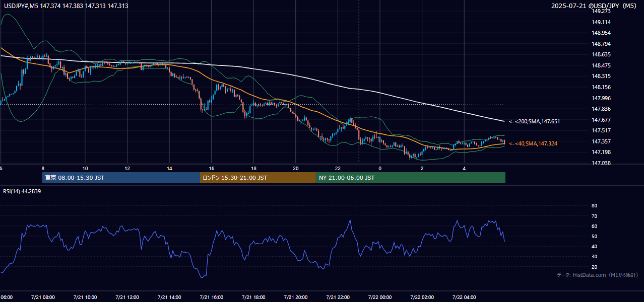
Task: Click bottom time label 7/22 04:00
Action: click(x=464, y=297)
